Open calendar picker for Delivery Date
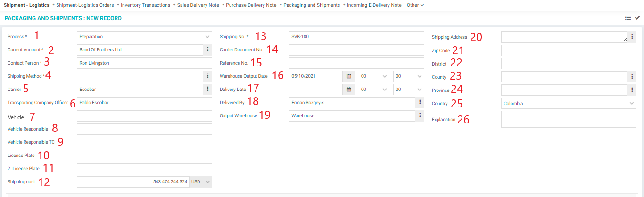This screenshot has height=197, width=644. [x=349, y=90]
